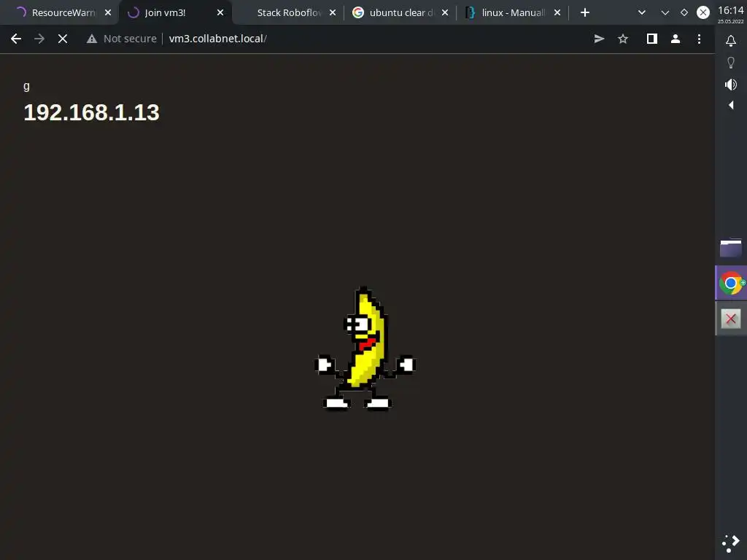Click the window maximize diamond icon

pyautogui.click(x=684, y=12)
